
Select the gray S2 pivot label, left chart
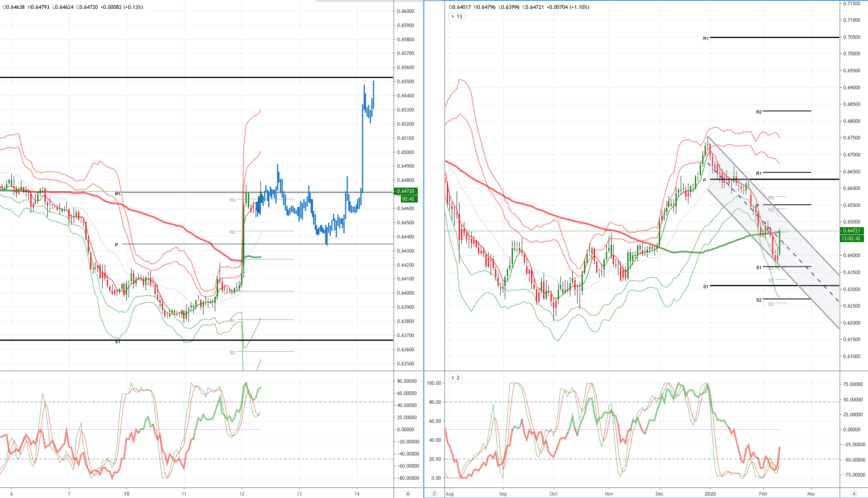[233, 352]
